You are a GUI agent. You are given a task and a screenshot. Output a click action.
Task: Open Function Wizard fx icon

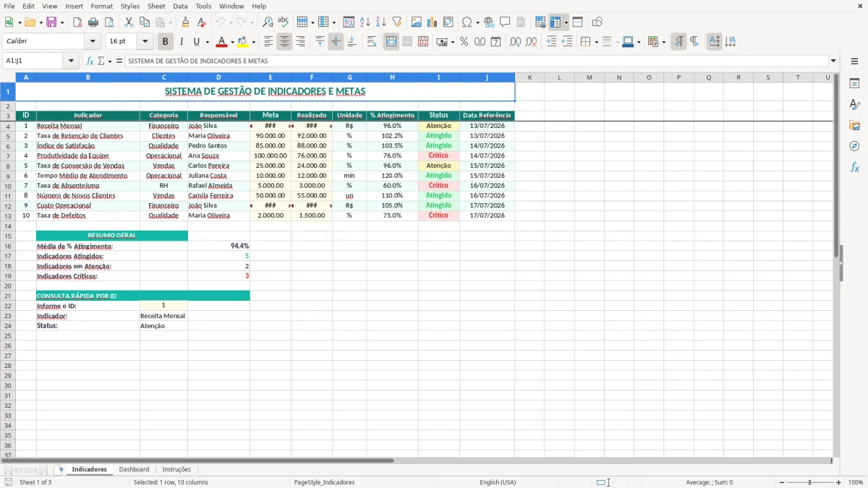[90, 61]
